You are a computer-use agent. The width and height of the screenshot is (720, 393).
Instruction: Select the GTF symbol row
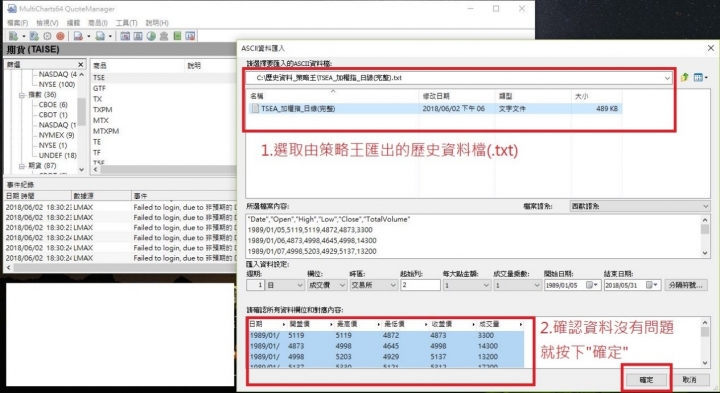point(163,88)
